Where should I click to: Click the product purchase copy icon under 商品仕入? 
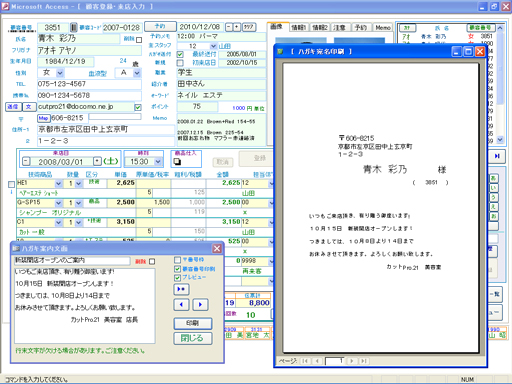tap(177, 161)
